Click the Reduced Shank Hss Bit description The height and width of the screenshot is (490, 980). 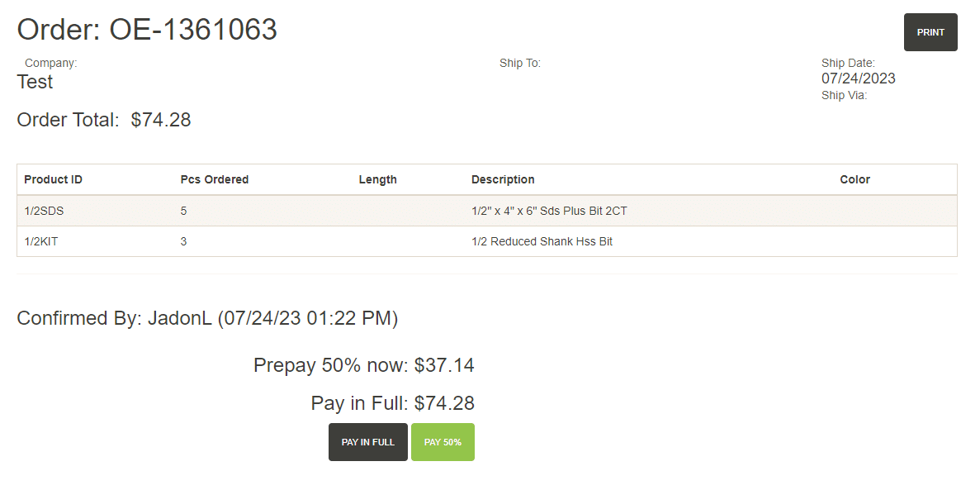(x=542, y=241)
